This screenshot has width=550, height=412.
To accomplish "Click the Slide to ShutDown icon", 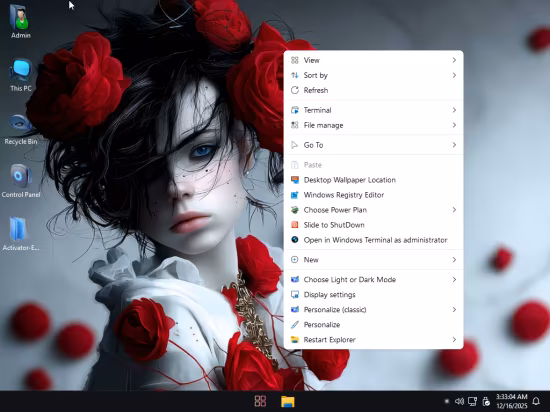I will click(x=295, y=225).
